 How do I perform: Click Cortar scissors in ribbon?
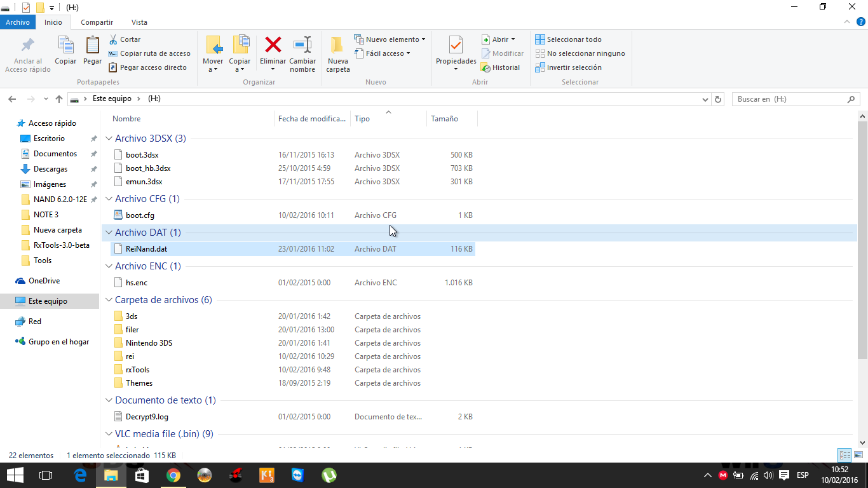click(x=125, y=39)
